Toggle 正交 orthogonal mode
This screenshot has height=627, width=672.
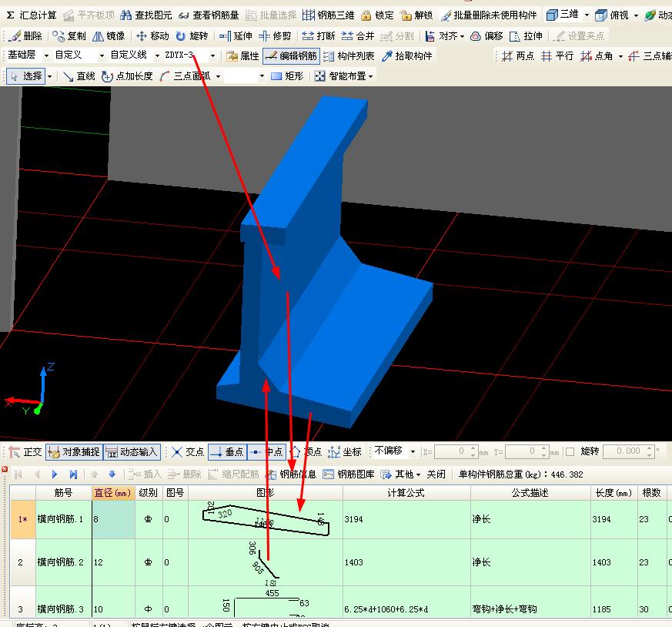(25, 452)
